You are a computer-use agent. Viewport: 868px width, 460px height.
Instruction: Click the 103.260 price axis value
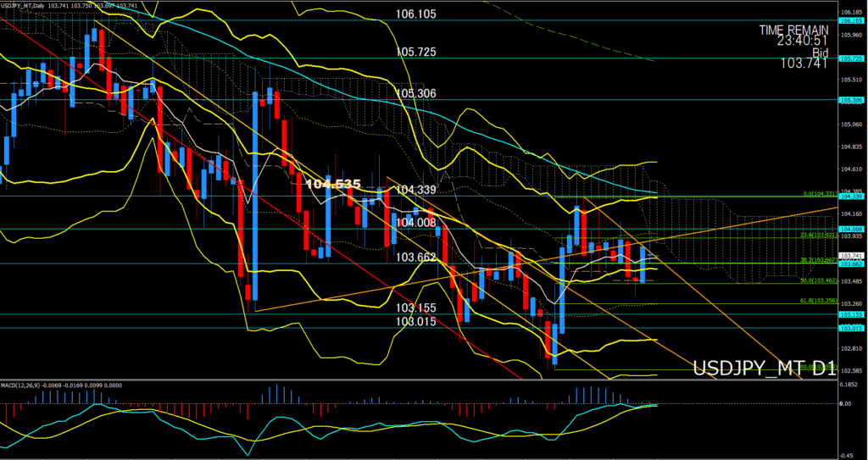[x=853, y=303]
